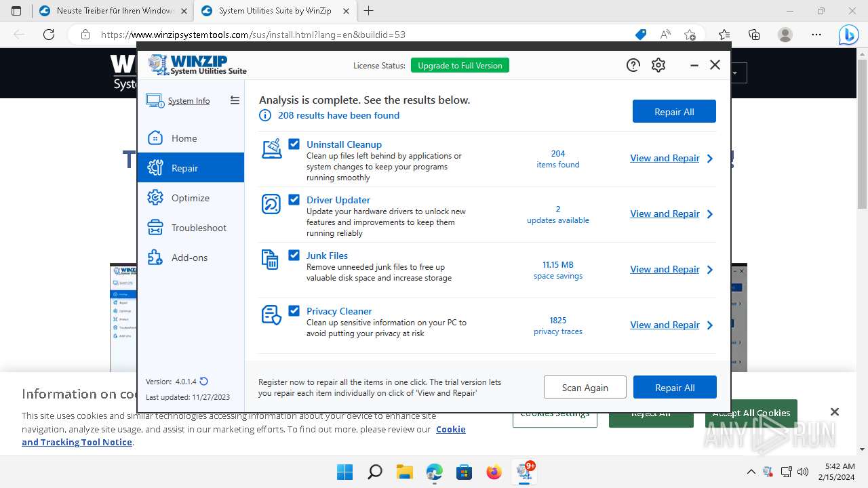Open WinZip settings gear icon

[x=658, y=65]
